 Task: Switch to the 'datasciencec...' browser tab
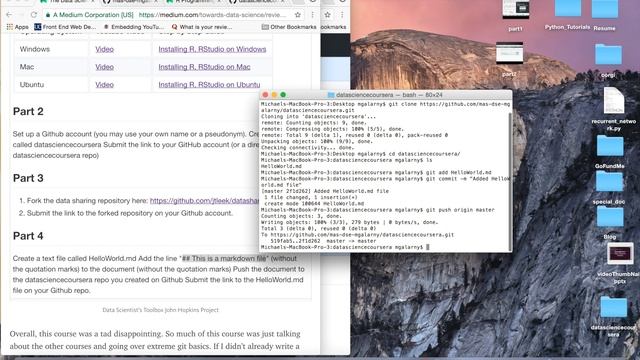[x=256, y=2]
